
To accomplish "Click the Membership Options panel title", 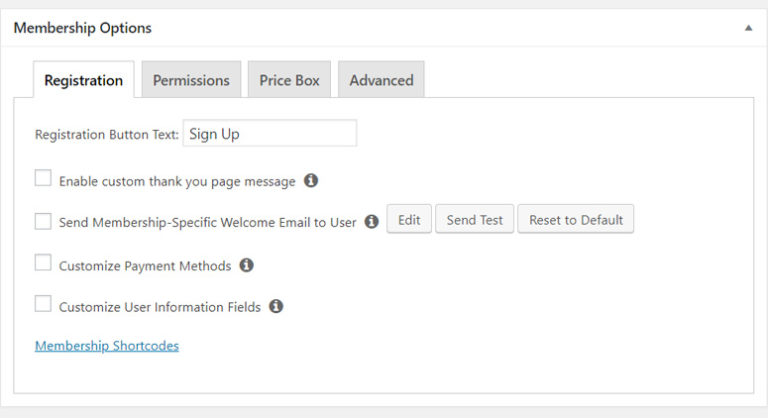I will tap(83, 28).
